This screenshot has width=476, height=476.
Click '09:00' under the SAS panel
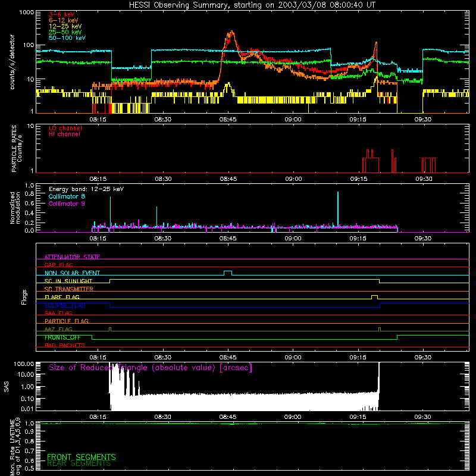[x=293, y=417]
